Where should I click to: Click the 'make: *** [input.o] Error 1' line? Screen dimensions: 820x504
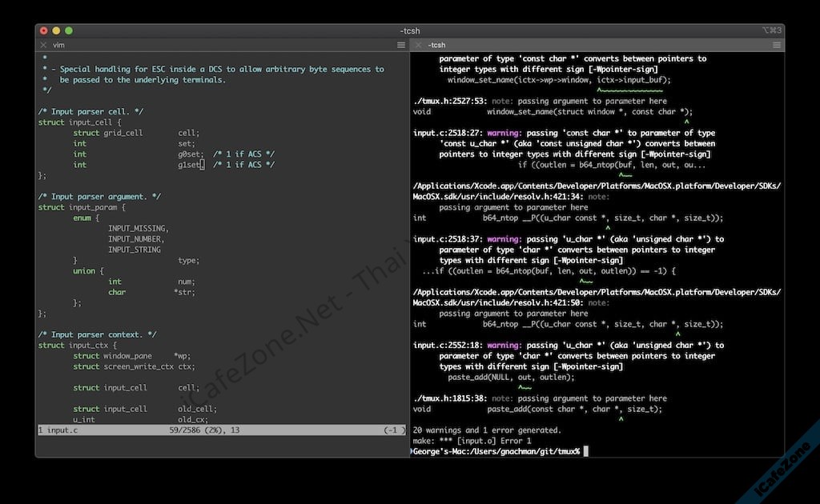tap(472, 441)
